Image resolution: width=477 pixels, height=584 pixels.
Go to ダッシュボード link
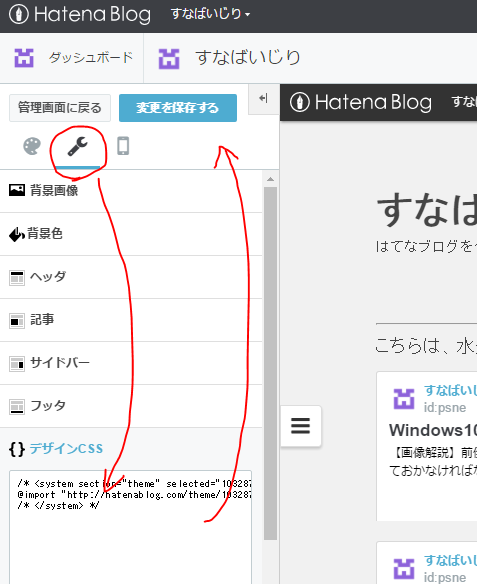pos(90,58)
